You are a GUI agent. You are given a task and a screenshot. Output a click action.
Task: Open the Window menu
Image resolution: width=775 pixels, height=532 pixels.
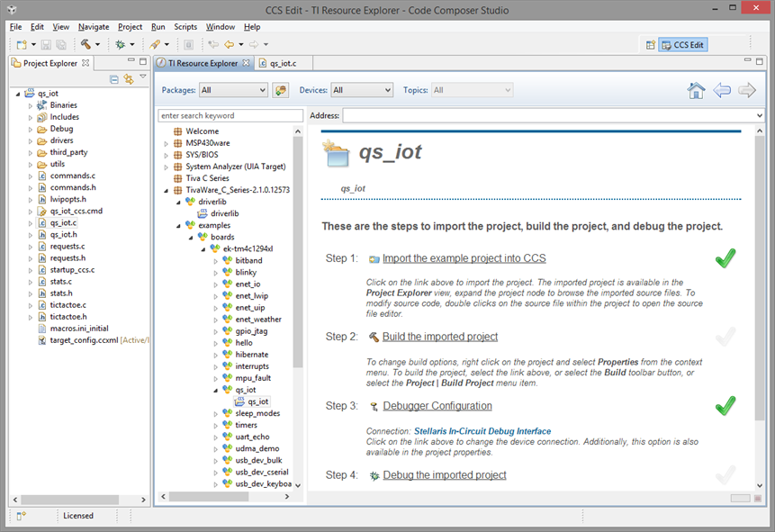[221, 27]
